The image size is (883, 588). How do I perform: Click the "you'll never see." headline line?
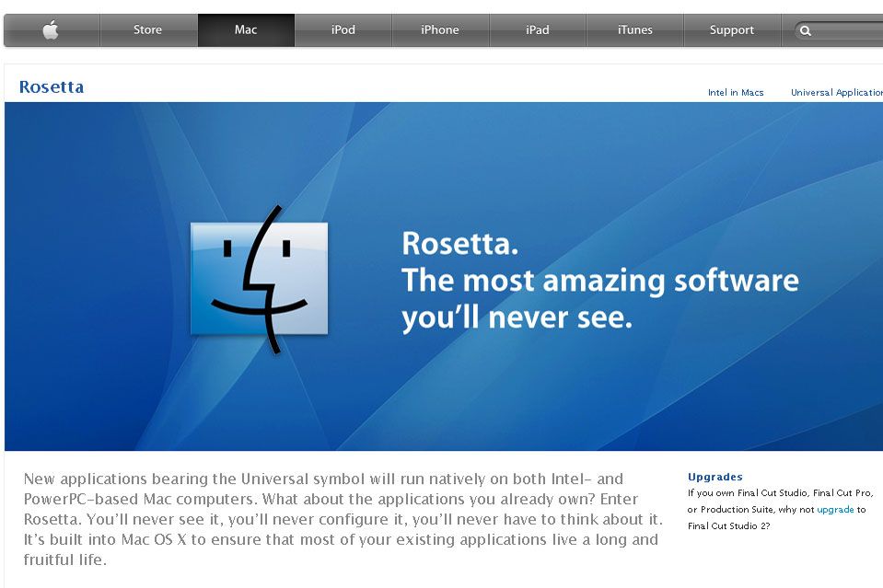pyautogui.click(x=517, y=317)
